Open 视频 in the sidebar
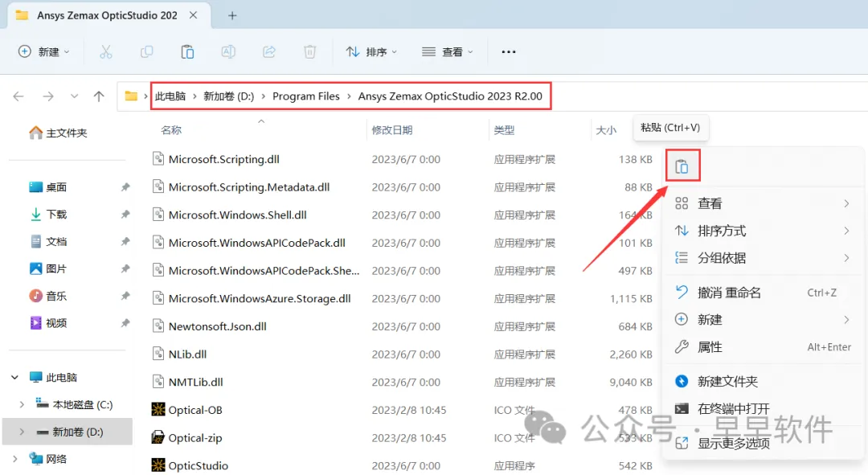 tap(47, 323)
